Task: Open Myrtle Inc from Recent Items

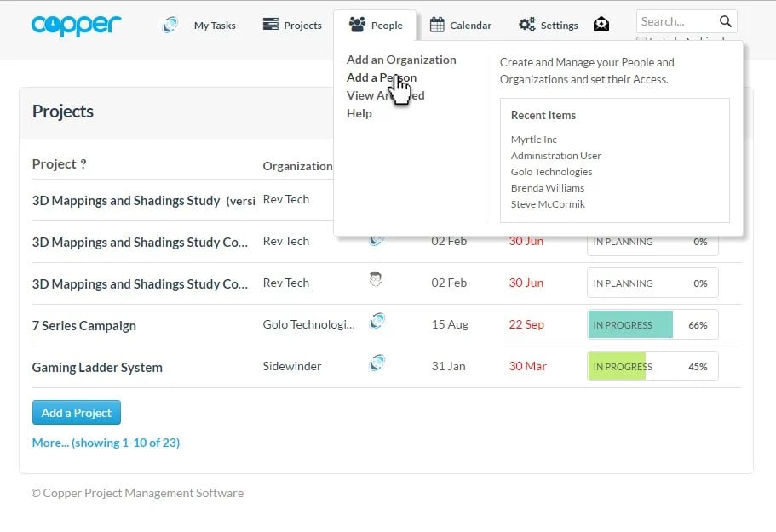Action: point(533,140)
